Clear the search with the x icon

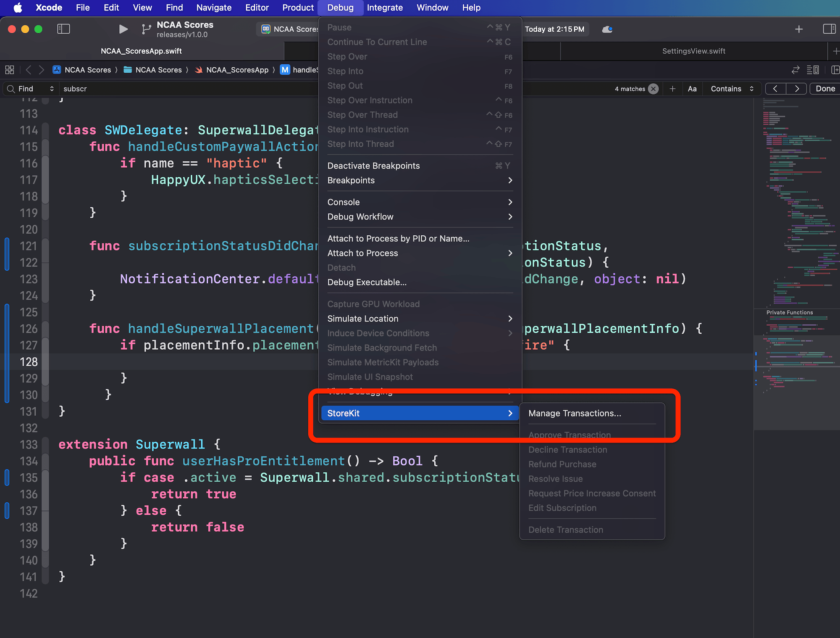pyautogui.click(x=653, y=89)
